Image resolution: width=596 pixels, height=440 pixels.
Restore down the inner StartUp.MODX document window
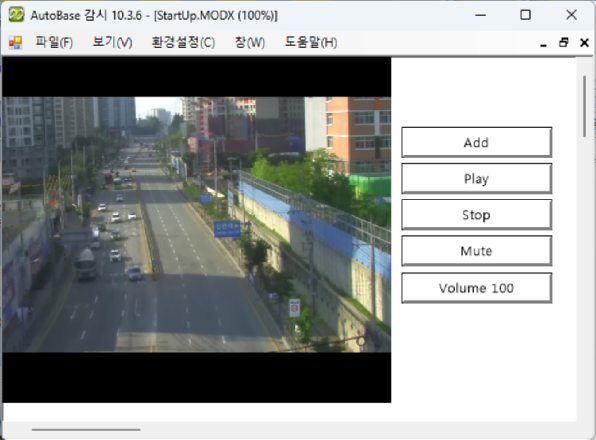(564, 43)
